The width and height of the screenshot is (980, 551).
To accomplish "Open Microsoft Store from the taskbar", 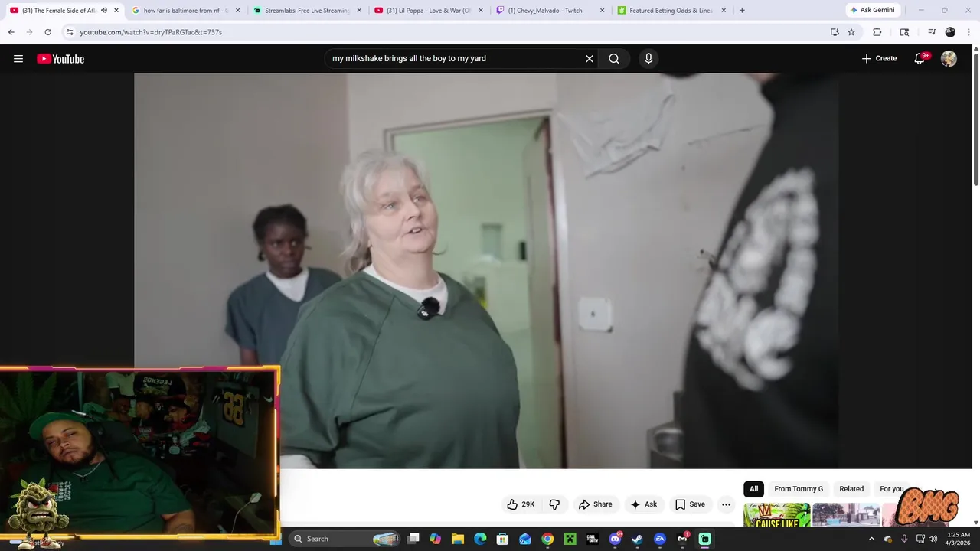I will 502,539.
